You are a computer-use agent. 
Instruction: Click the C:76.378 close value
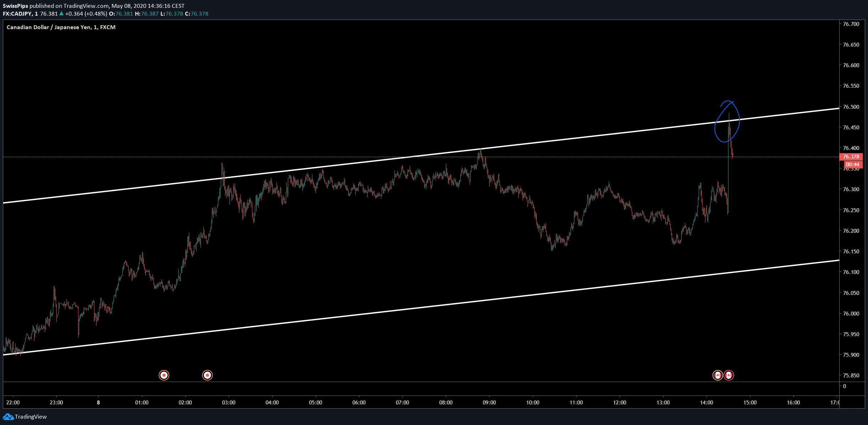(x=197, y=14)
